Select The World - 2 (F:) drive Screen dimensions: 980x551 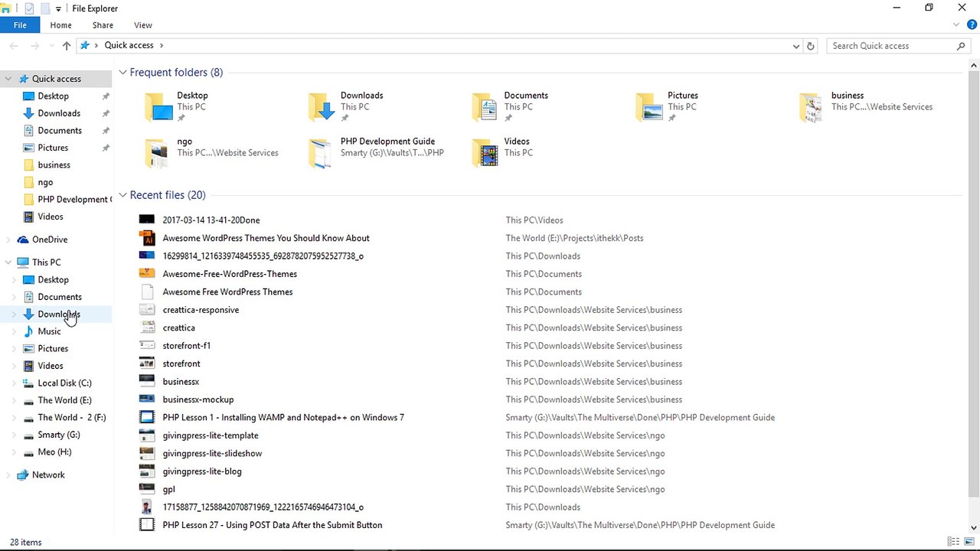pos(72,418)
